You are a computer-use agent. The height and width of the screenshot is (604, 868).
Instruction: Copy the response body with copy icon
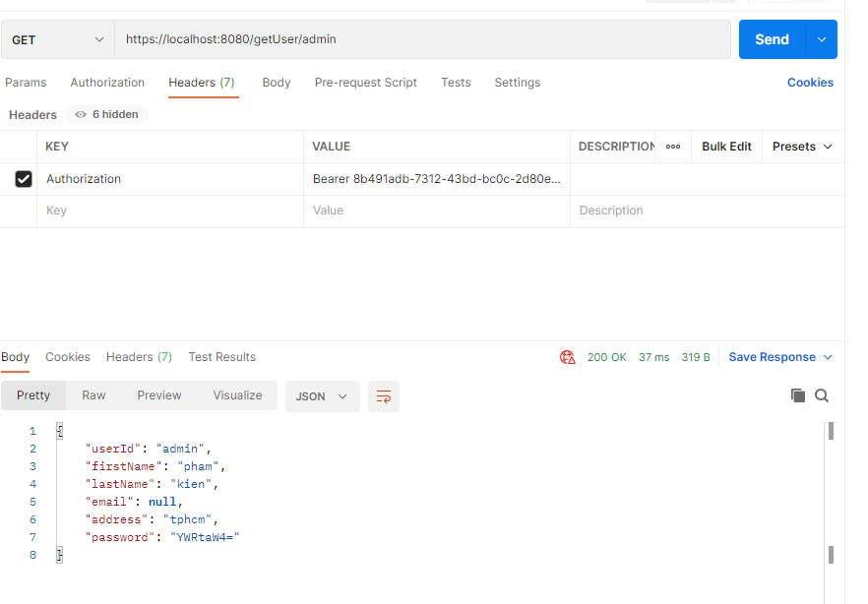798,395
